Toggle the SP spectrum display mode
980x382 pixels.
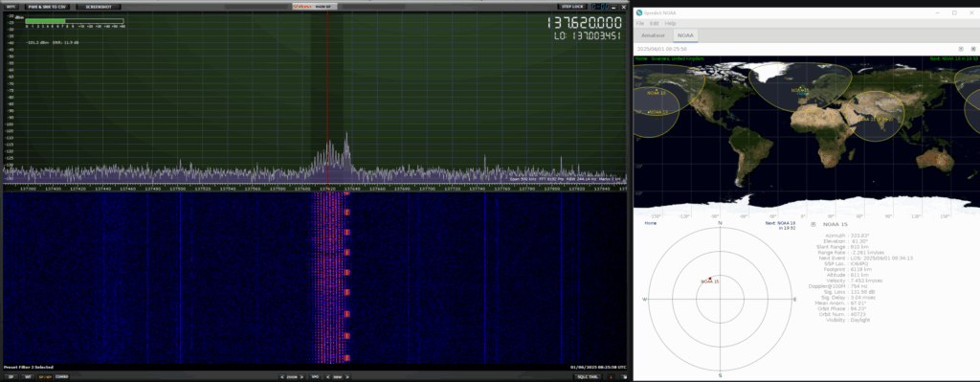pyautogui.click(x=11, y=377)
